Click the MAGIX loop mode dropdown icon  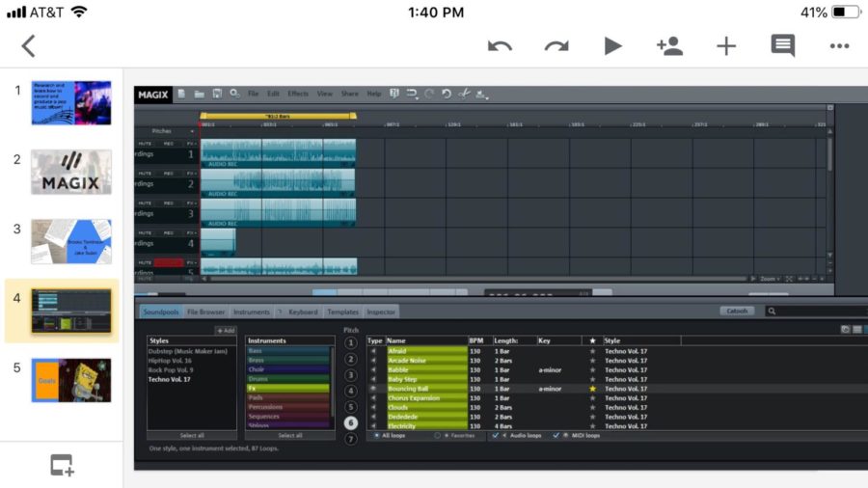412,95
